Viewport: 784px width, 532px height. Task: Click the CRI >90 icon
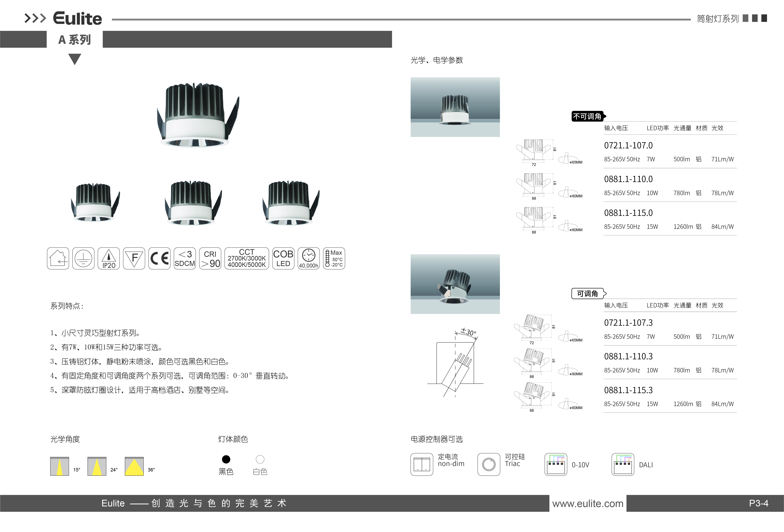(x=210, y=258)
